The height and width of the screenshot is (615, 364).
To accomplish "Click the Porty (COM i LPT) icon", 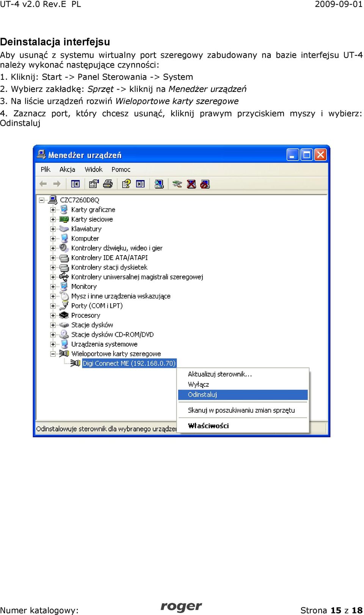I will pyautogui.click(x=64, y=306).
